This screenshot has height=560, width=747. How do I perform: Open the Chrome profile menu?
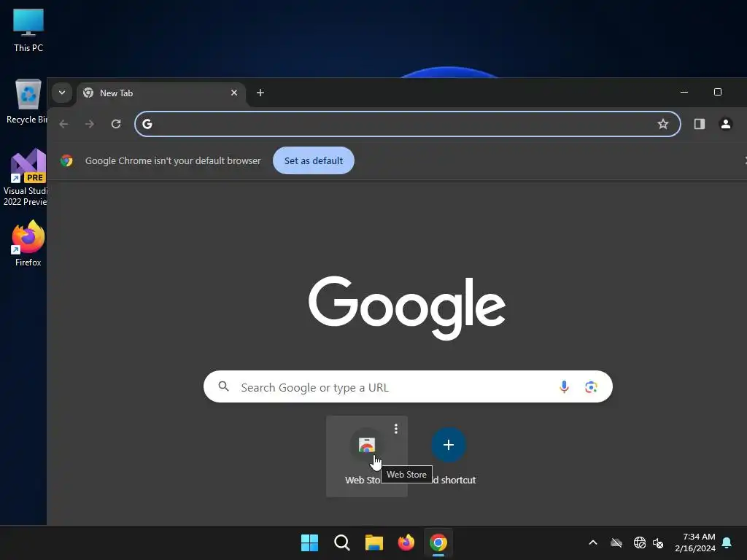pos(726,124)
